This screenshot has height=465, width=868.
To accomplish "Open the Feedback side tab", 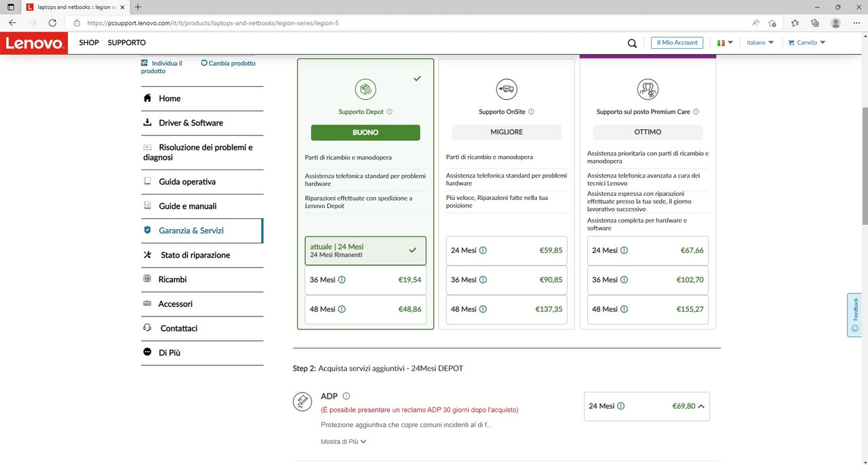I will 854,315.
